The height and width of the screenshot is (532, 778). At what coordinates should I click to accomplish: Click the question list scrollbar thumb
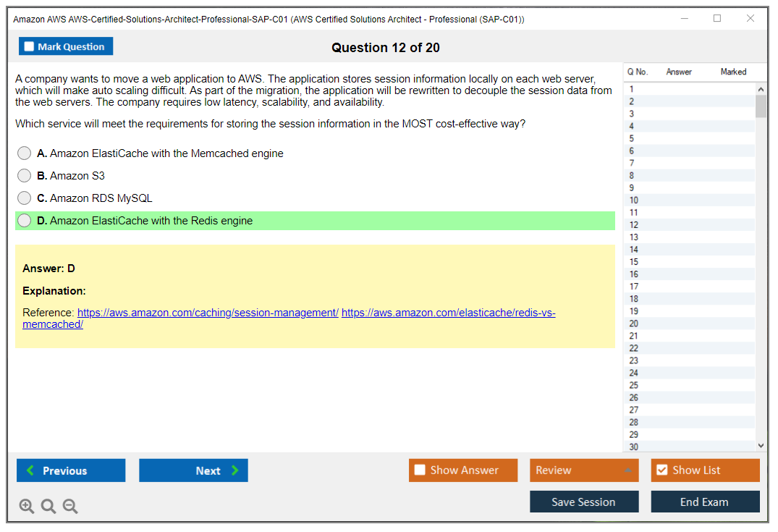pos(761,106)
